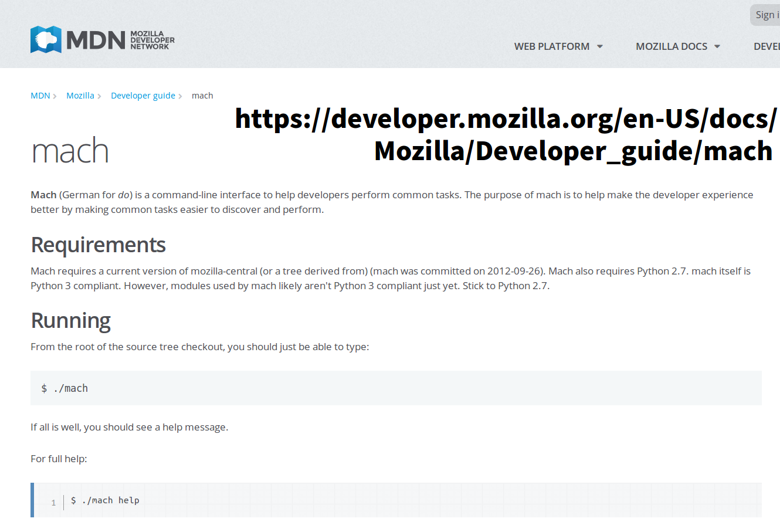Viewport: 780px width, 532px height.
Task: Go to the MDN breadcrumb link
Action: point(40,96)
